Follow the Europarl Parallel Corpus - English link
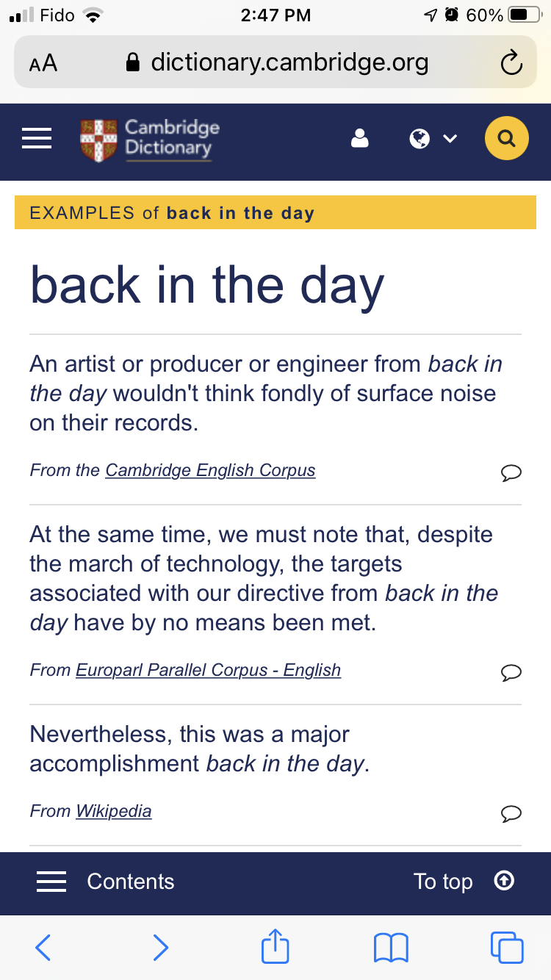This screenshot has height=980, width=551. pyautogui.click(x=208, y=670)
